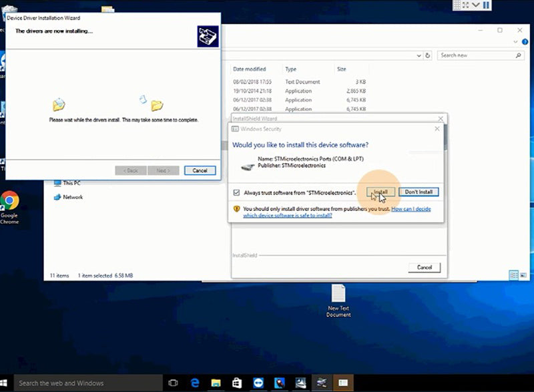The height and width of the screenshot is (392, 534).
Task: Open TeamViewer icon on taskbar
Action: click(258, 383)
